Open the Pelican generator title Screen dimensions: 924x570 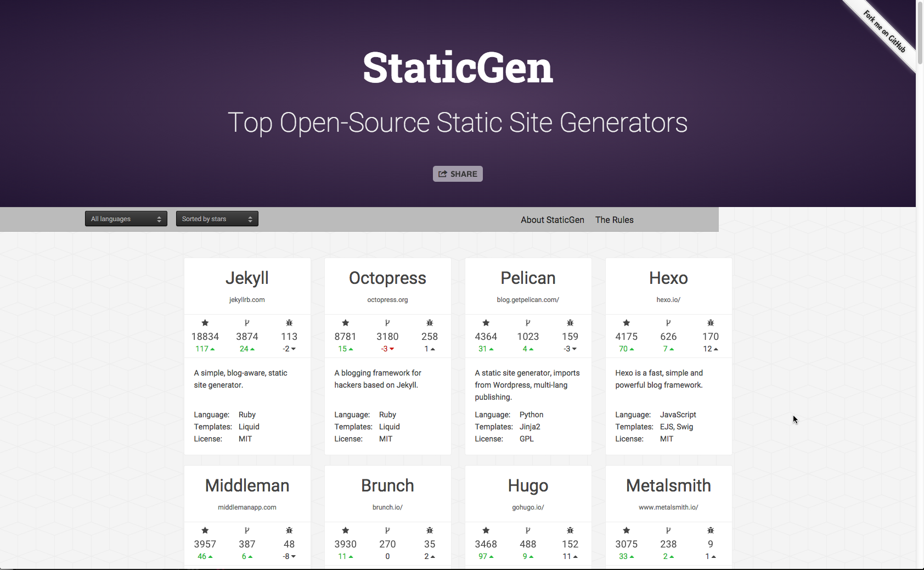pos(528,278)
